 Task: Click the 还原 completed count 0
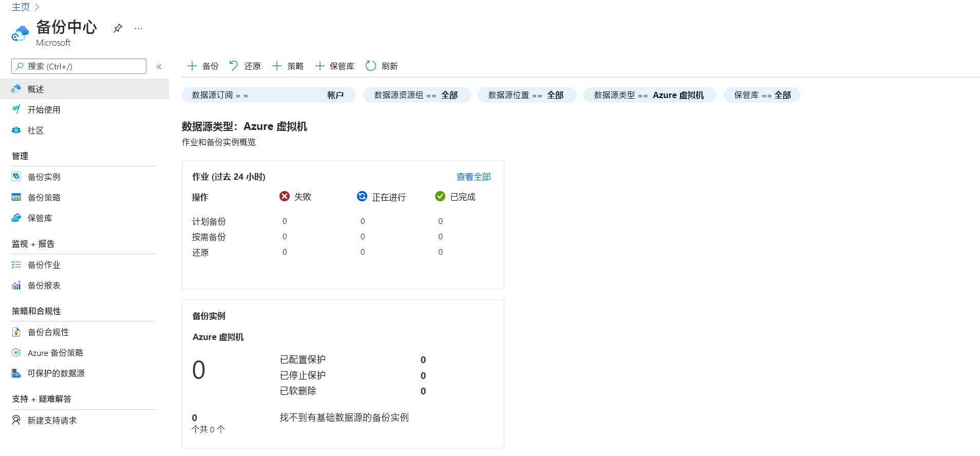click(440, 252)
